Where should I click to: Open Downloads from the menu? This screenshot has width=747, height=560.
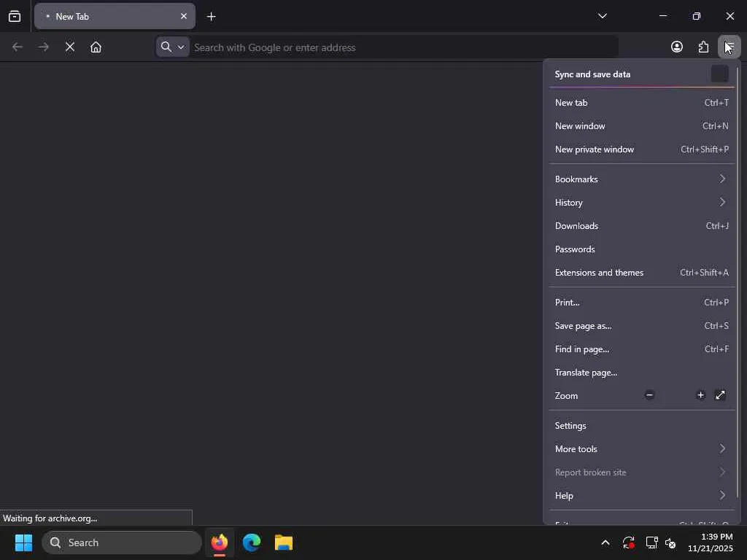tap(641, 226)
